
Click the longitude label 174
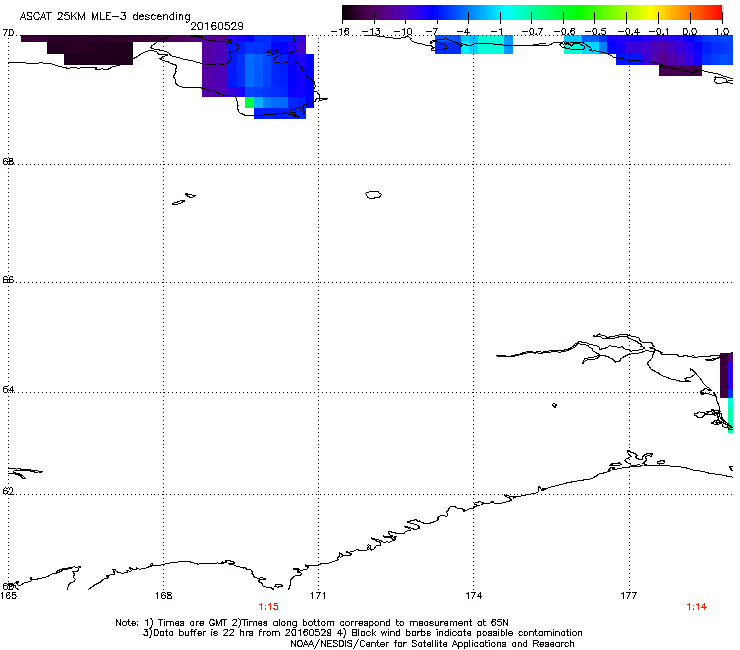point(473,596)
